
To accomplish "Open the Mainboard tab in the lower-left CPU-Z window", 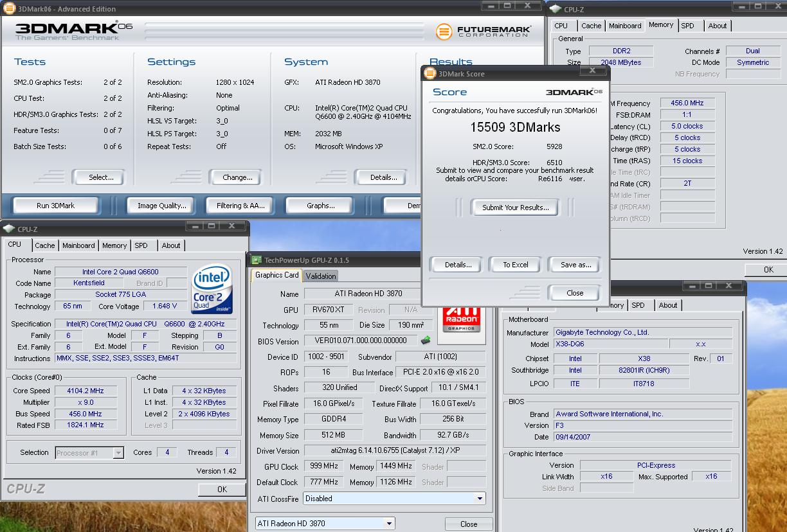I will coord(78,245).
